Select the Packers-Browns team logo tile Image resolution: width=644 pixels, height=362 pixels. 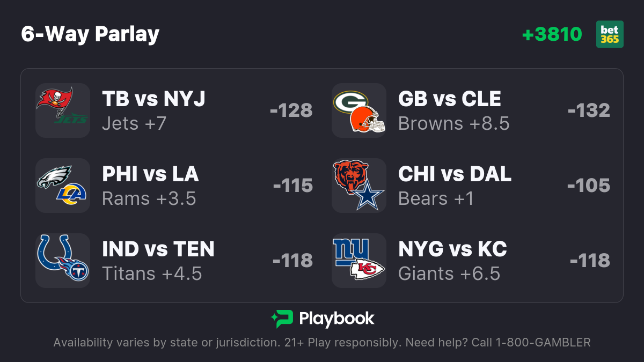[x=359, y=110]
